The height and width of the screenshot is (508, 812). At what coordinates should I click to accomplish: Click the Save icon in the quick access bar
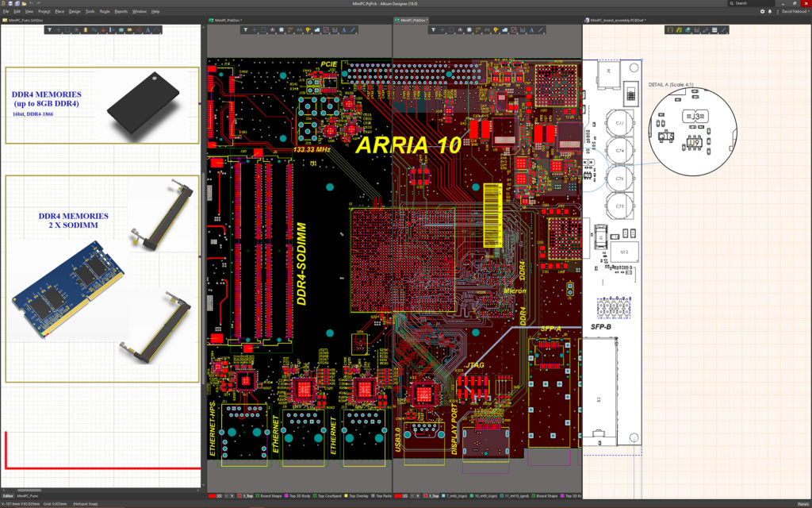pyautogui.click(x=9, y=3)
